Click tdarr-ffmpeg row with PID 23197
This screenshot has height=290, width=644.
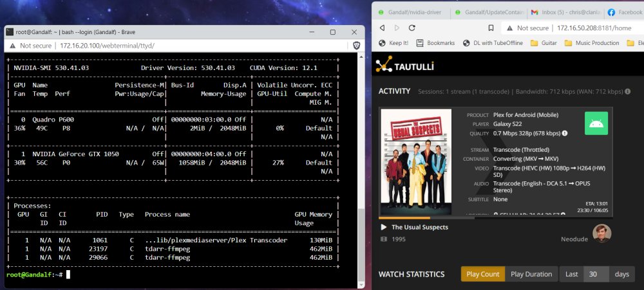[173, 249]
